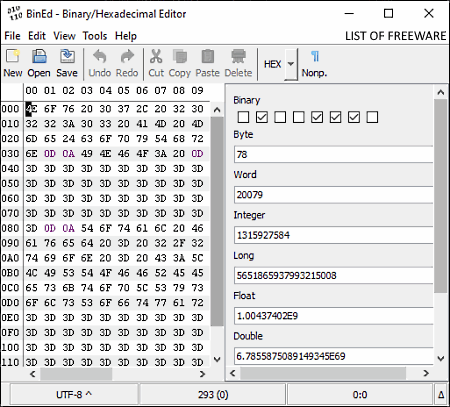Toggle the seventh binary bit checkbox
Screen dimensions: 450x407
pos(354,117)
